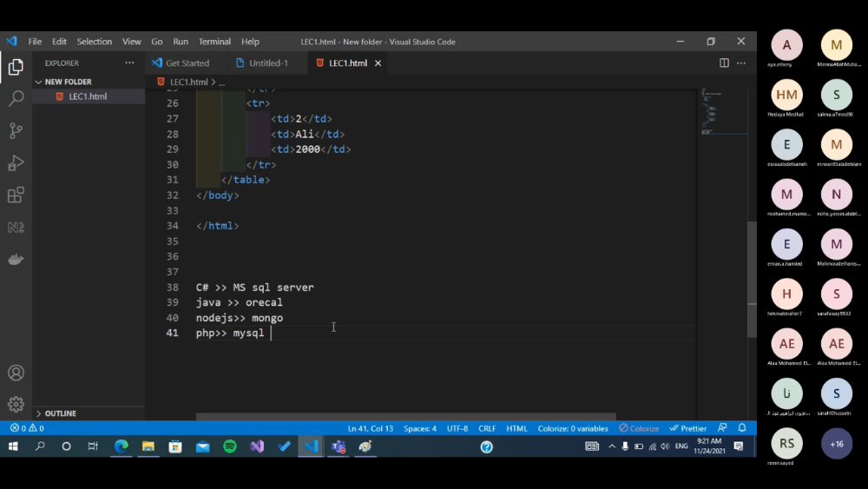868x489 pixels.
Task: Open the Terminal menu
Action: [x=214, y=42]
